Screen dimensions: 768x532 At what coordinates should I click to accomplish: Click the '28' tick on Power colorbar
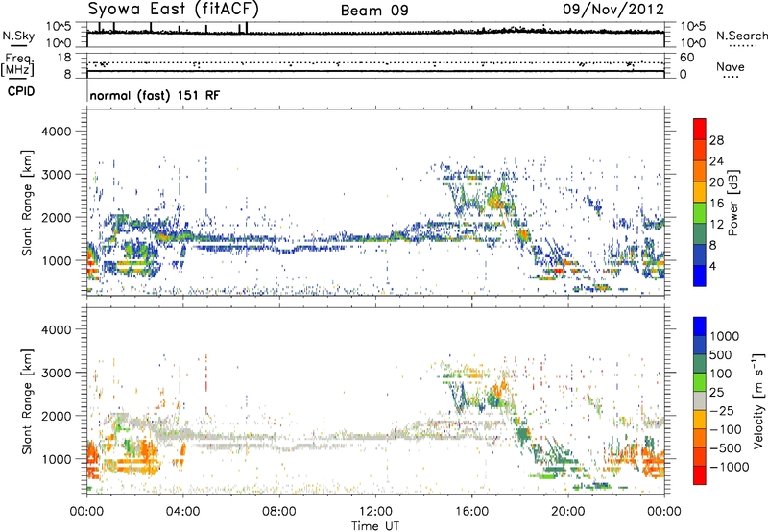pyautogui.click(x=716, y=140)
